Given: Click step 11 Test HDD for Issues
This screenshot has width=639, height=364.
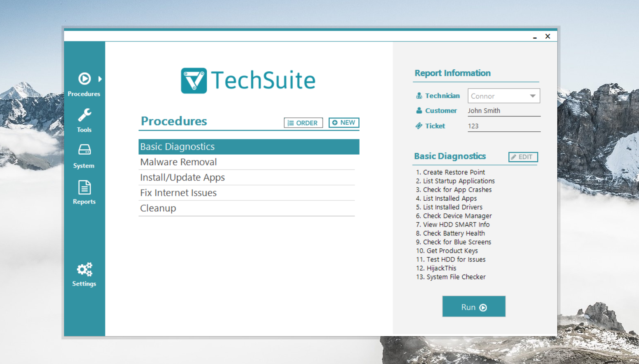Looking at the screenshot, I should 451,259.
